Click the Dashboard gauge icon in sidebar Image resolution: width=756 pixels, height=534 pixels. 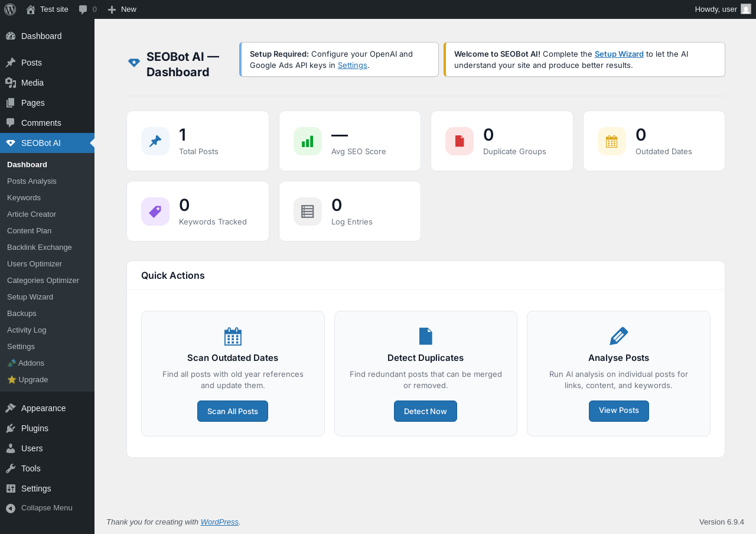[11, 36]
